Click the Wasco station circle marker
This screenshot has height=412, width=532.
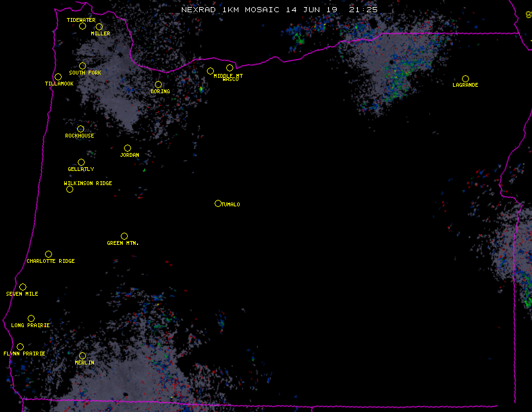229,67
